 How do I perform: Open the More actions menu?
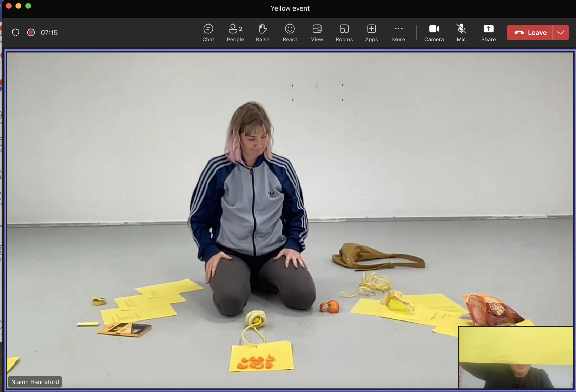[398, 33]
